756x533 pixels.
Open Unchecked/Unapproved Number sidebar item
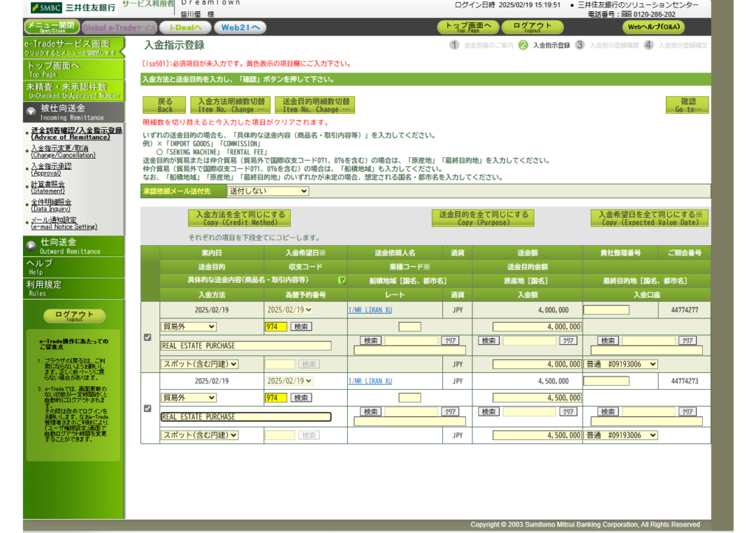(74, 91)
